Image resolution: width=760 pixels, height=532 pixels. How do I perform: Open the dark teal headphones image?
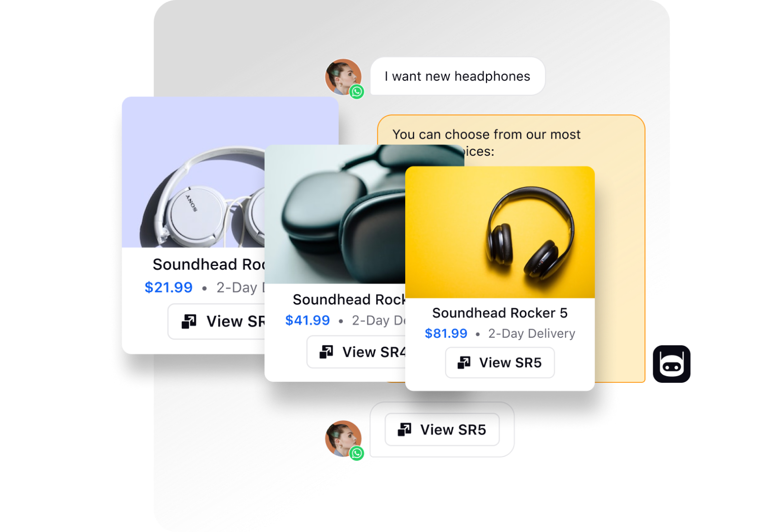[x=335, y=214]
